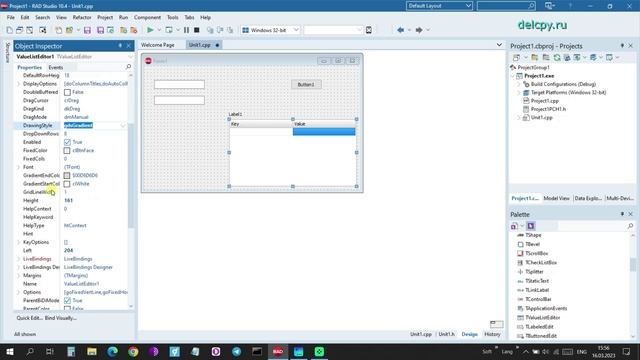The image size is (640, 360).
Task: Click the Bind Visually... link
Action: pyautogui.click(x=60, y=318)
